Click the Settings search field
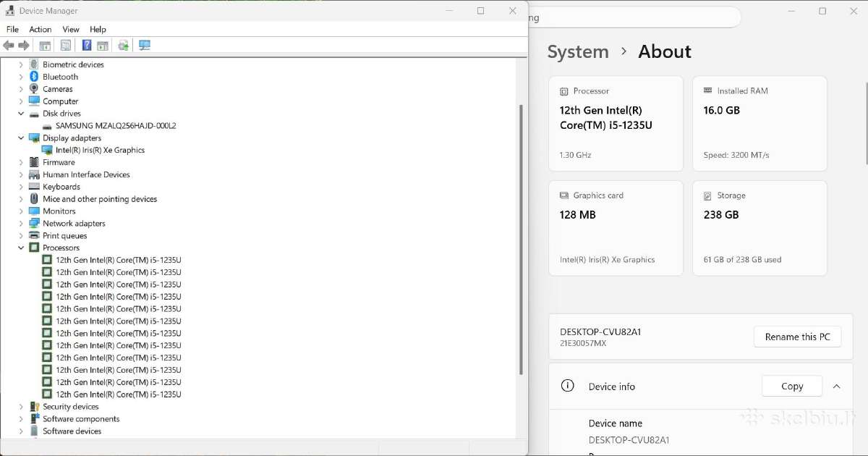Viewport: 868px width, 456px height. point(634,18)
